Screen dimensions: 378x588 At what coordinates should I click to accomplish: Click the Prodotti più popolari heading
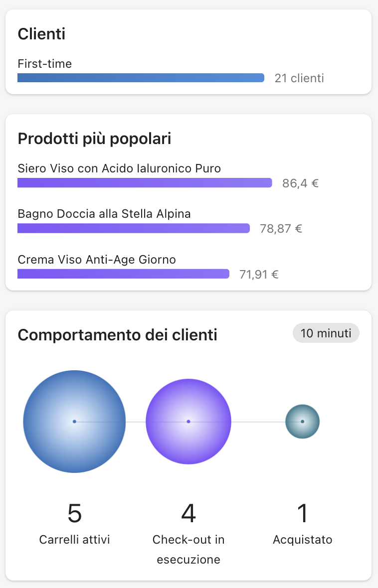(x=94, y=139)
